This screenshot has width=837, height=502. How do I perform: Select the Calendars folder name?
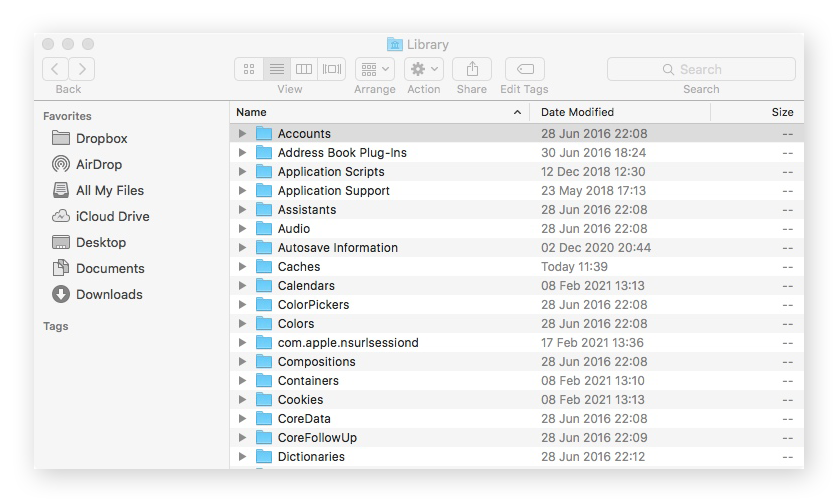coord(306,286)
